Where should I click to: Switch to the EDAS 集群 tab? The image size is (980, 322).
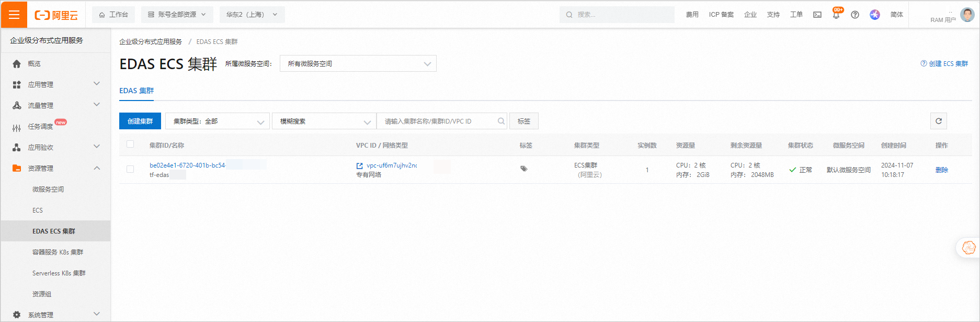click(136, 91)
